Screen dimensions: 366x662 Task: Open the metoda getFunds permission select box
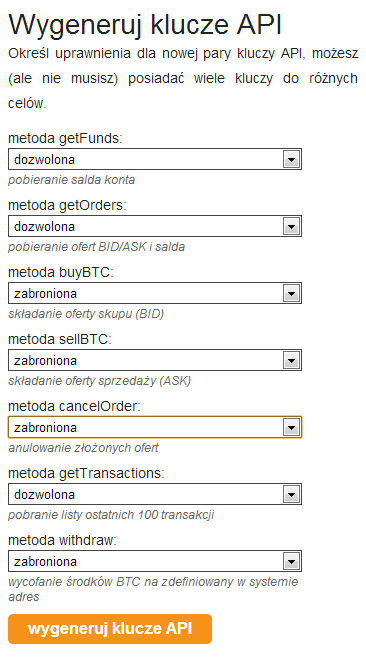(x=155, y=160)
